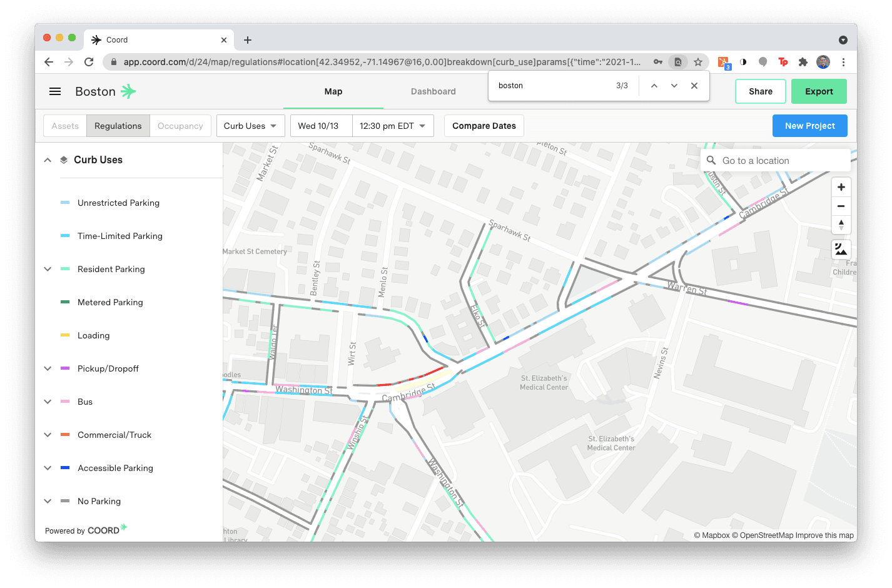The width and height of the screenshot is (892, 588).
Task: Click the Boston project title
Action: click(95, 91)
